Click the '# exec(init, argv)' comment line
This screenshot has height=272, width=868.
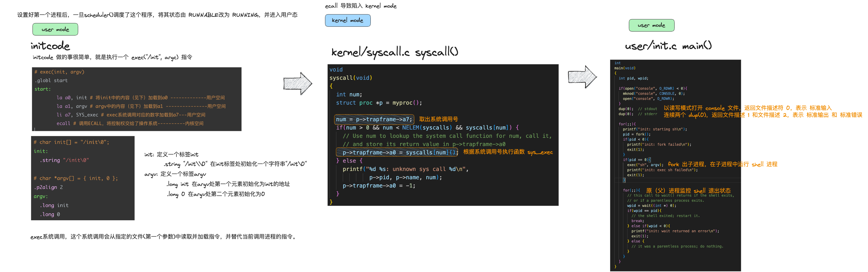pyautogui.click(x=59, y=72)
